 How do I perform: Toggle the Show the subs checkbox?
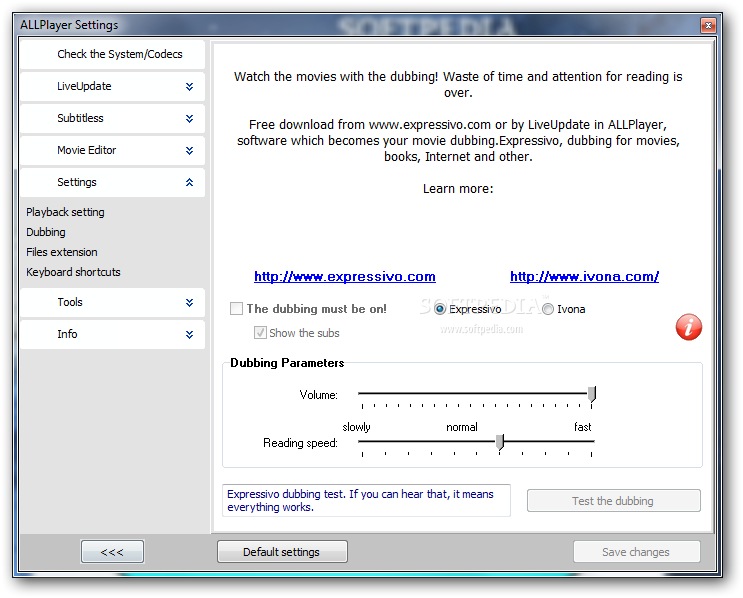click(260, 333)
